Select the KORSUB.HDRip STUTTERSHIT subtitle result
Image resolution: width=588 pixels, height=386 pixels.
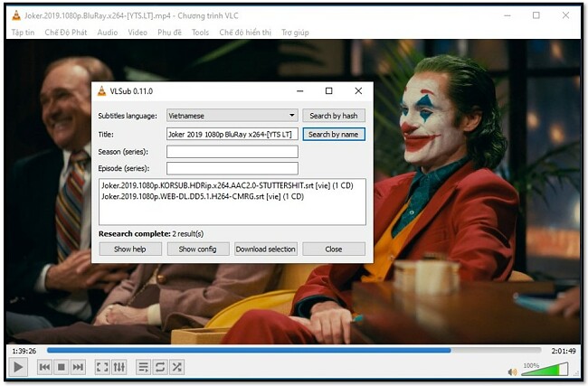227,185
